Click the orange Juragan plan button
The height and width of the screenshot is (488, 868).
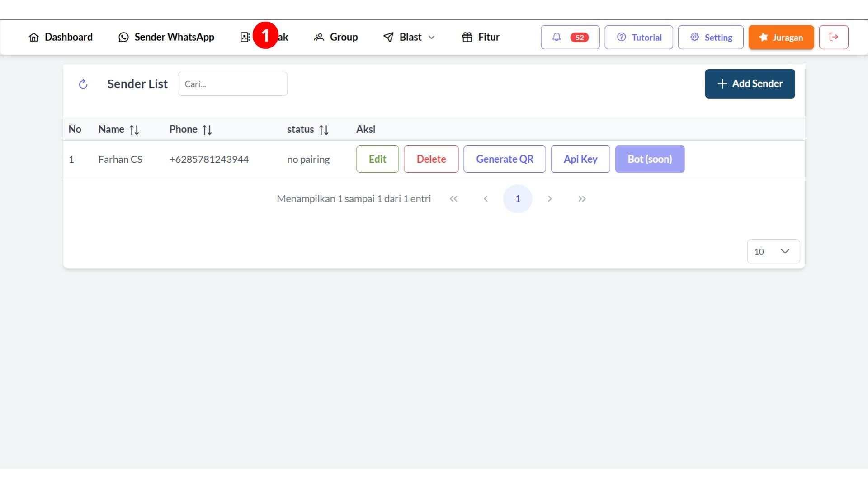(781, 37)
